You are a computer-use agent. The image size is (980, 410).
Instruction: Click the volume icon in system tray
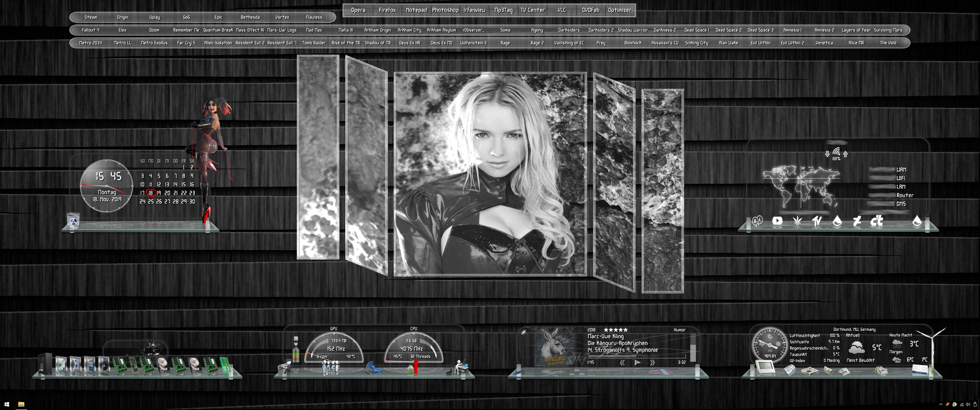coord(968,404)
